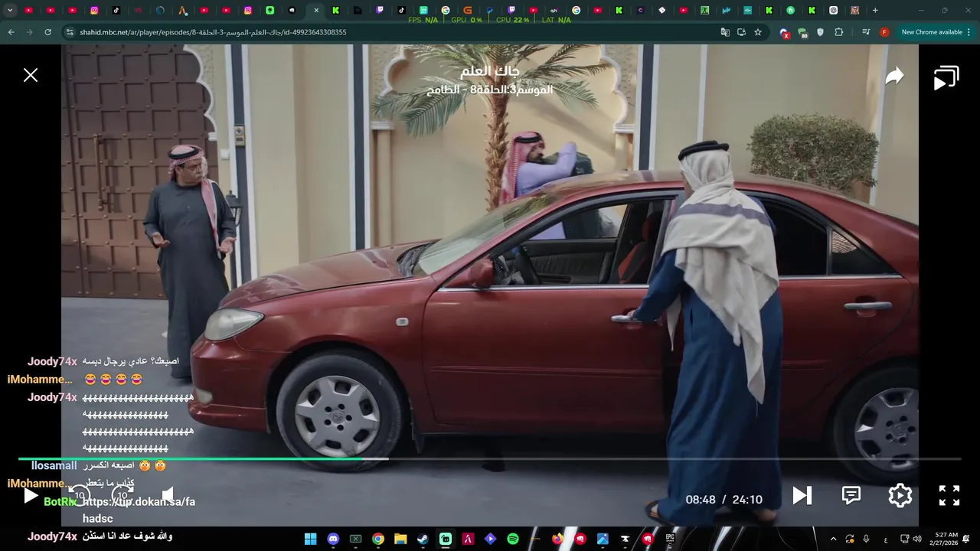Open Firefox from the taskbar
The width and height of the screenshot is (980, 551).
click(557, 539)
